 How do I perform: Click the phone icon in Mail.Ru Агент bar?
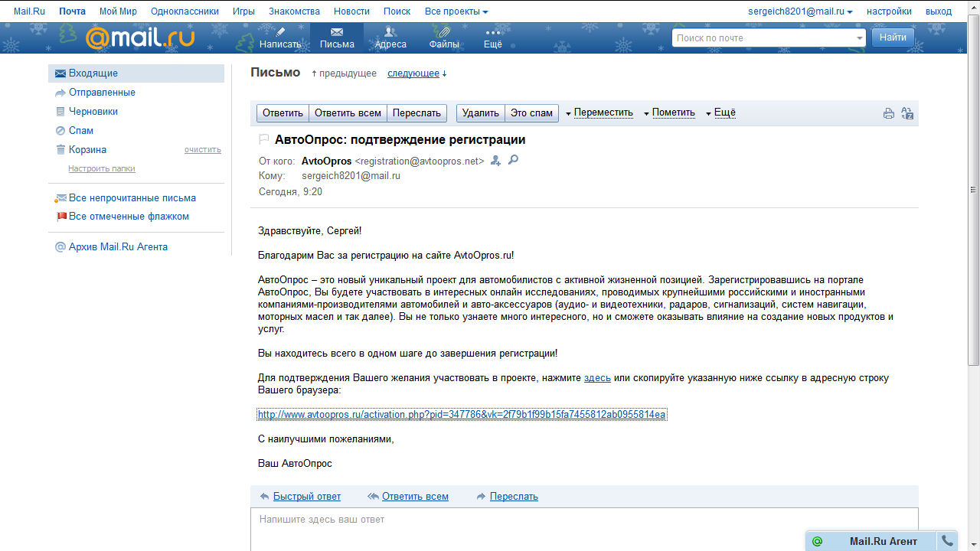[947, 541]
